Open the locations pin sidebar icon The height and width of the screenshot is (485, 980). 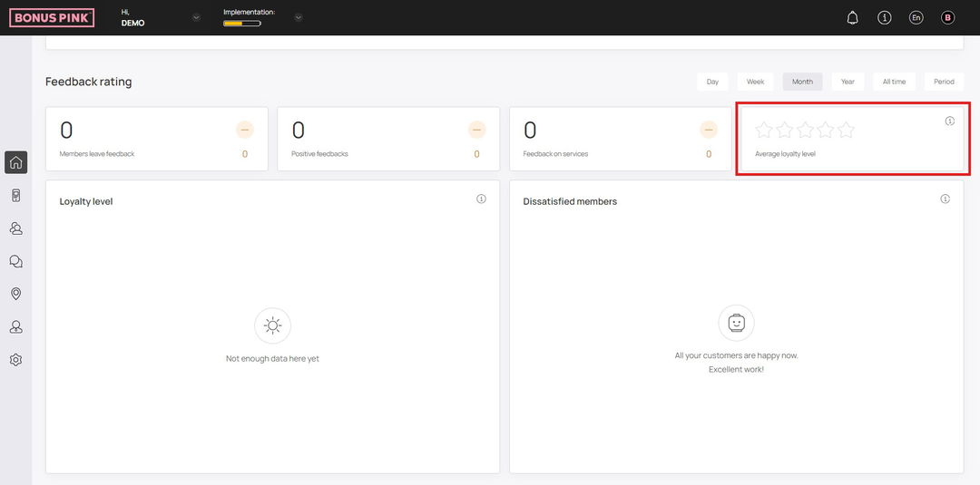pos(16,294)
